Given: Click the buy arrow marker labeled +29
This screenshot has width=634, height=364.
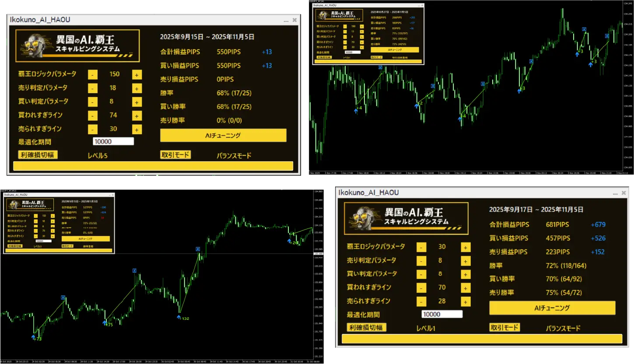Looking at the screenshot, I should pyautogui.click(x=289, y=241).
